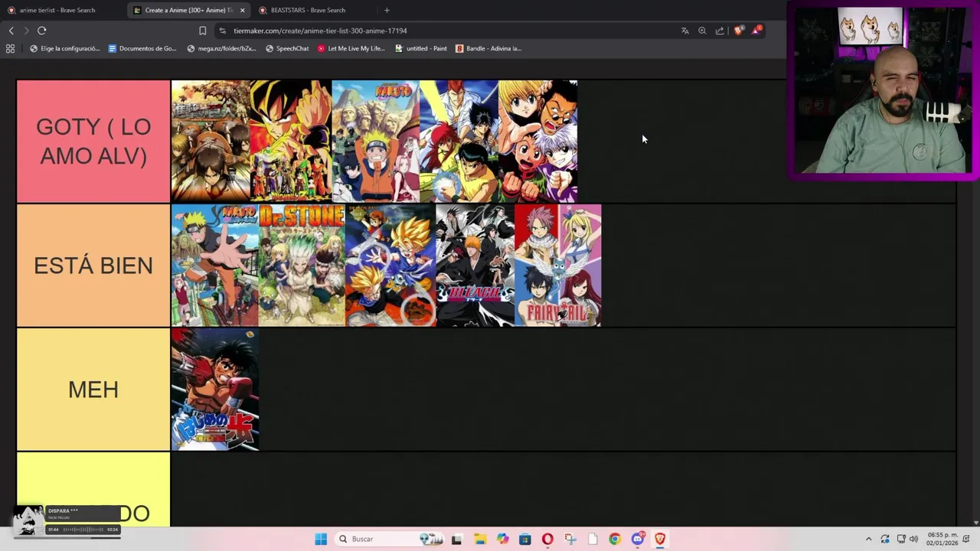The height and width of the screenshot is (551, 980).
Task: Open Task View from the taskbar
Action: [x=457, y=539]
